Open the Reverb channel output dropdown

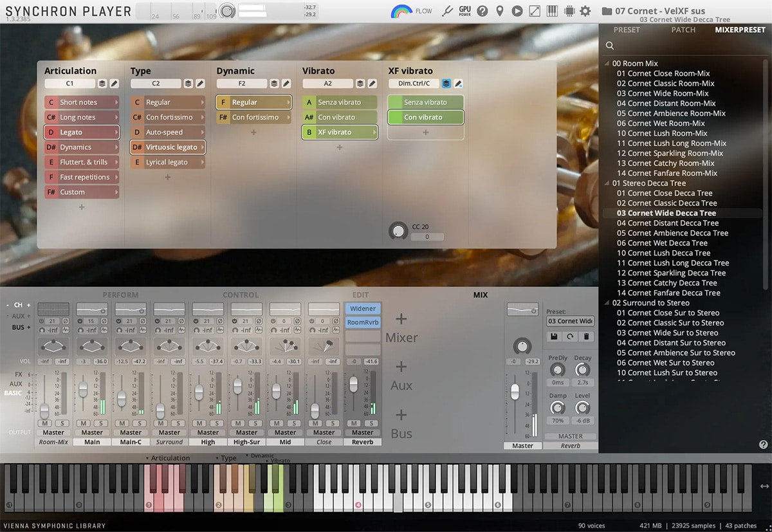click(x=362, y=433)
